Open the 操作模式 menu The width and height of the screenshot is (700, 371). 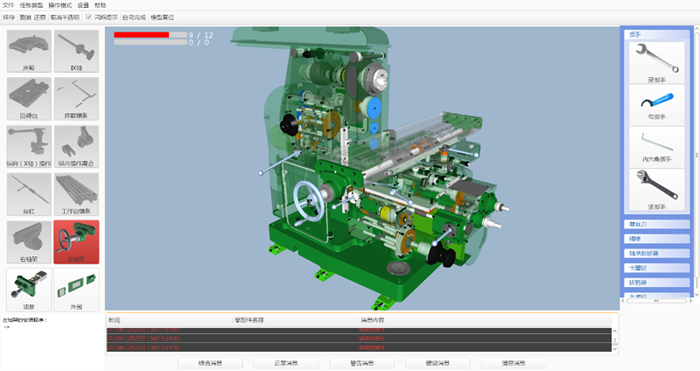pyautogui.click(x=60, y=5)
